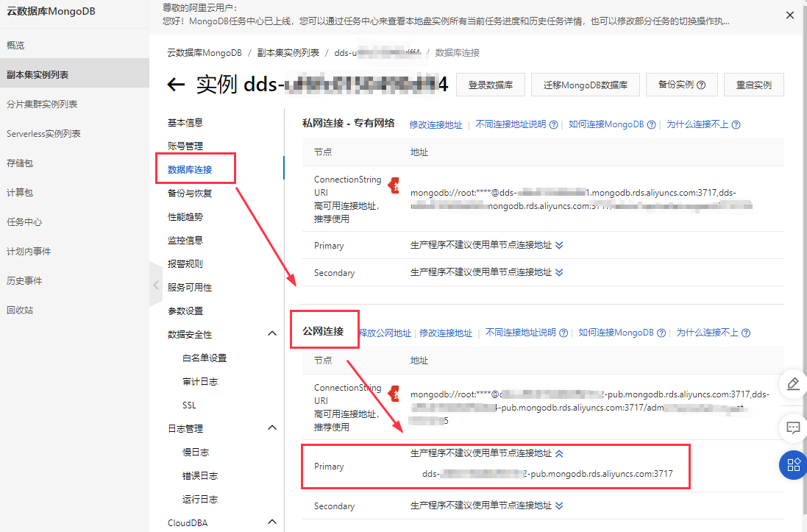Click help icon beside 为什么连接不上 in 公网连接
Screen dimensions: 807x532
coord(746,333)
